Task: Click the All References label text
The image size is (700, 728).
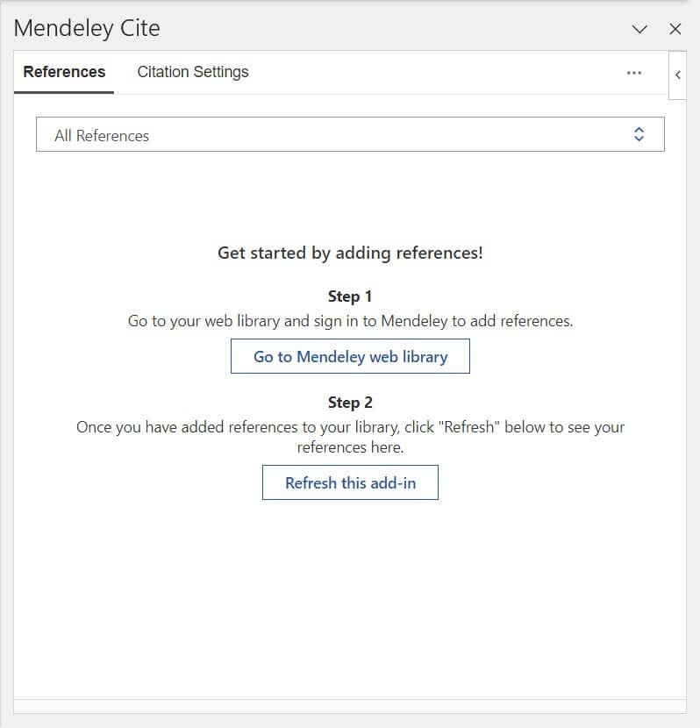Action: point(102,136)
